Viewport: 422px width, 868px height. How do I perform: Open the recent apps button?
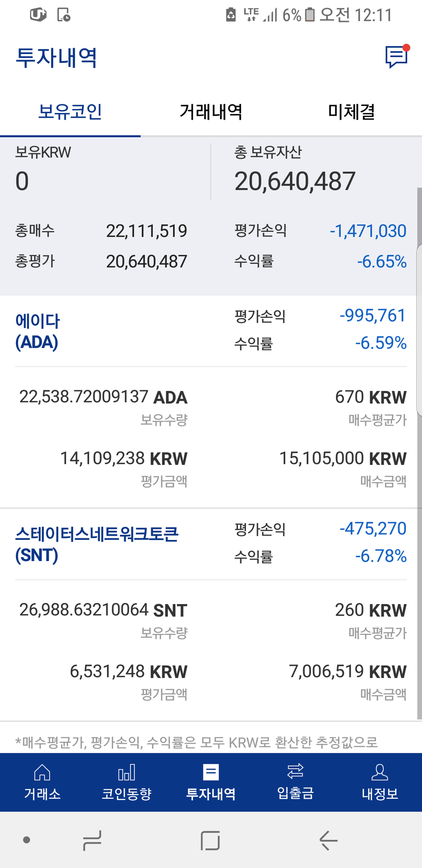tap(92, 840)
